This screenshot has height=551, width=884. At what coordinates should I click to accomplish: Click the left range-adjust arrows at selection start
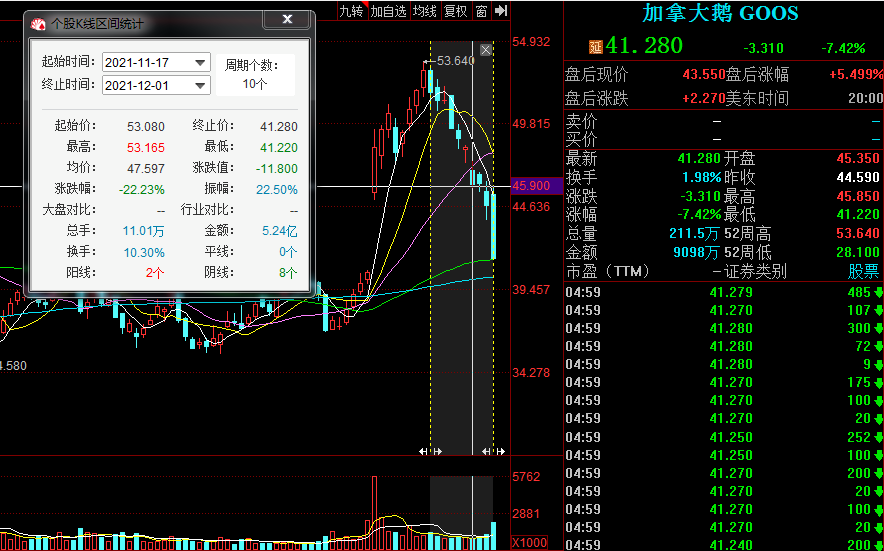(430, 453)
